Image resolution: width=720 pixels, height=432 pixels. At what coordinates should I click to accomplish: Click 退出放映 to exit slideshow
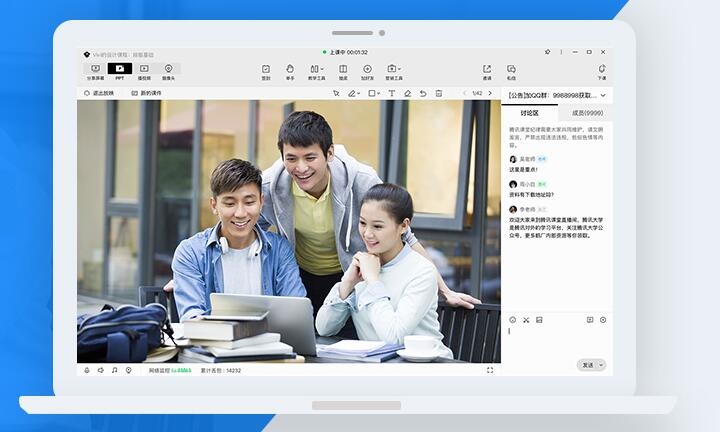coord(99,93)
